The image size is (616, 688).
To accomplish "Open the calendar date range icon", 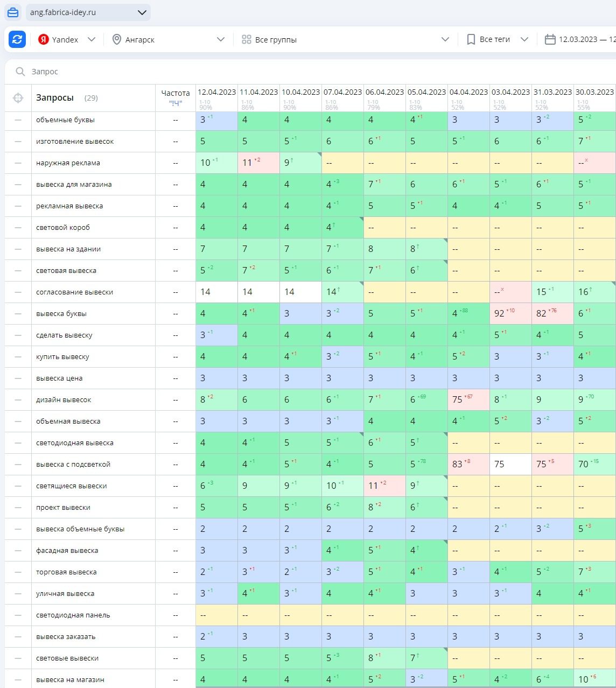I will (x=550, y=39).
